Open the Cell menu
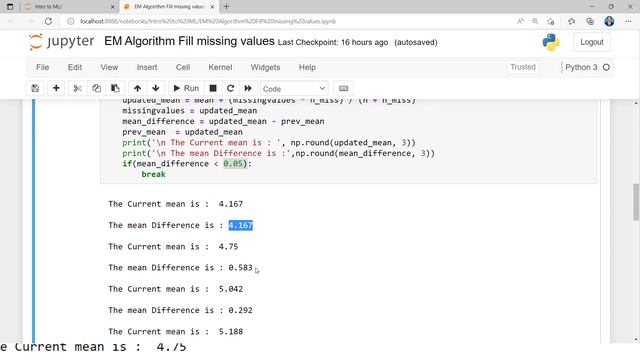 point(183,67)
